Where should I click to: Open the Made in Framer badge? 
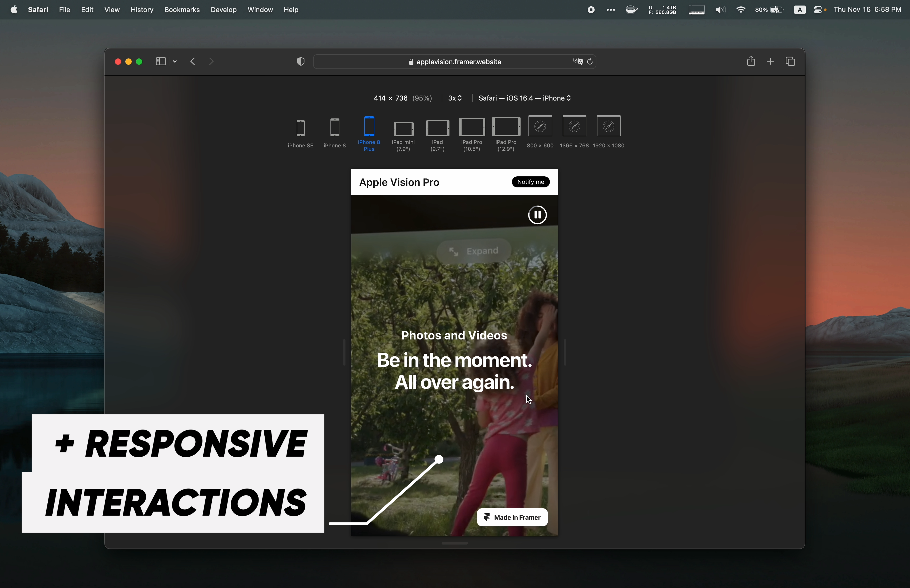point(512,517)
